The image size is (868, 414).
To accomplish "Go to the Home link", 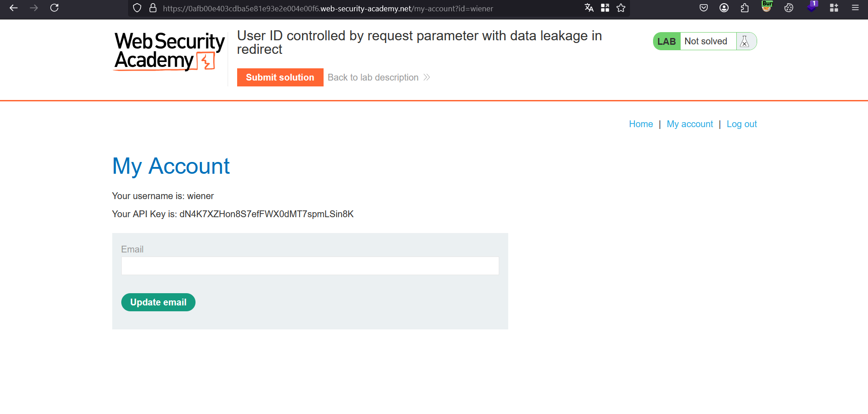I will click(x=641, y=124).
